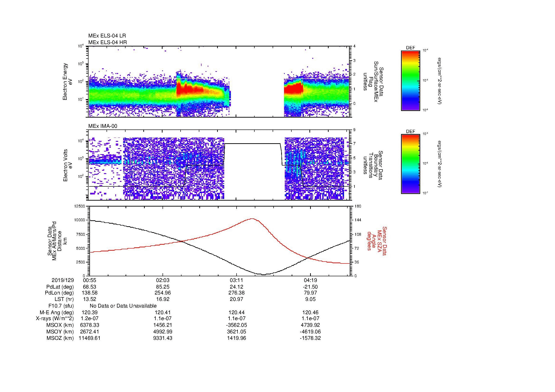
Task: Select the M-E Ang value "120.39"
Action: [x=90, y=313]
